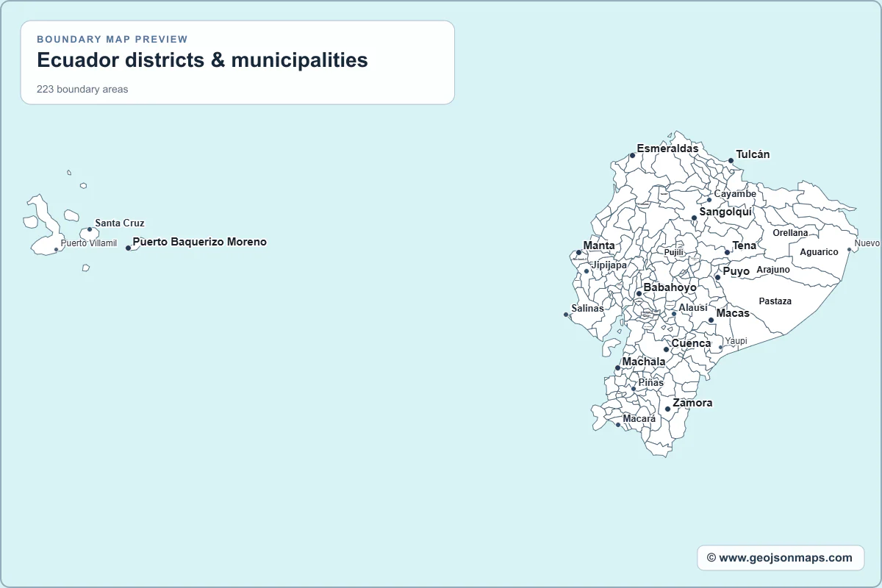882x588 pixels.
Task: Click the BOUNDARY MAP PREVIEW heading
Action: pos(112,39)
